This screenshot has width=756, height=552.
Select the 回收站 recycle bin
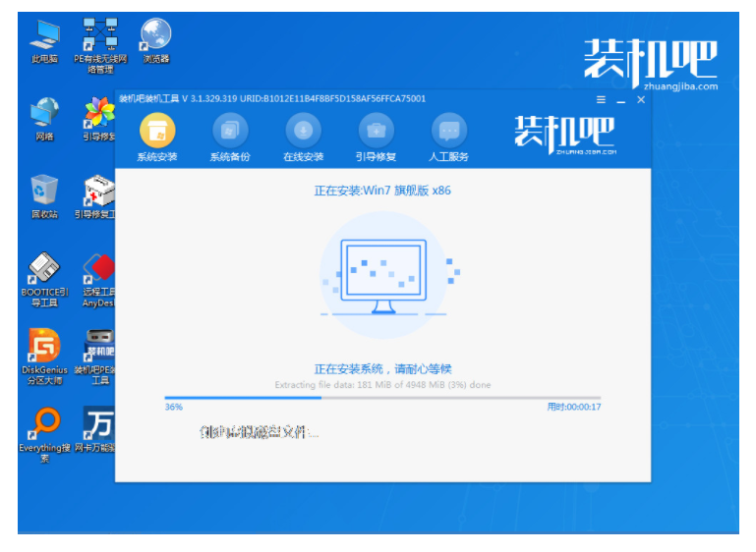(x=44, y=193)
